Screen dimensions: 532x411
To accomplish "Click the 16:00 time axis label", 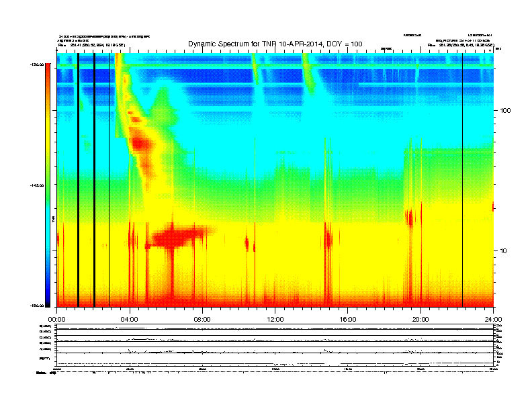I will [x=348, y=320].
